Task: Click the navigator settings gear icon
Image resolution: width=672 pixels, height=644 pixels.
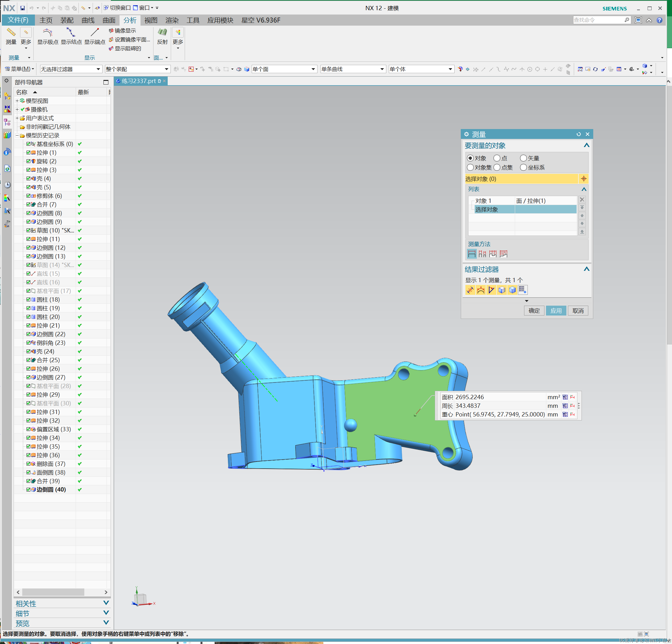Action: (x=6, y=81)
